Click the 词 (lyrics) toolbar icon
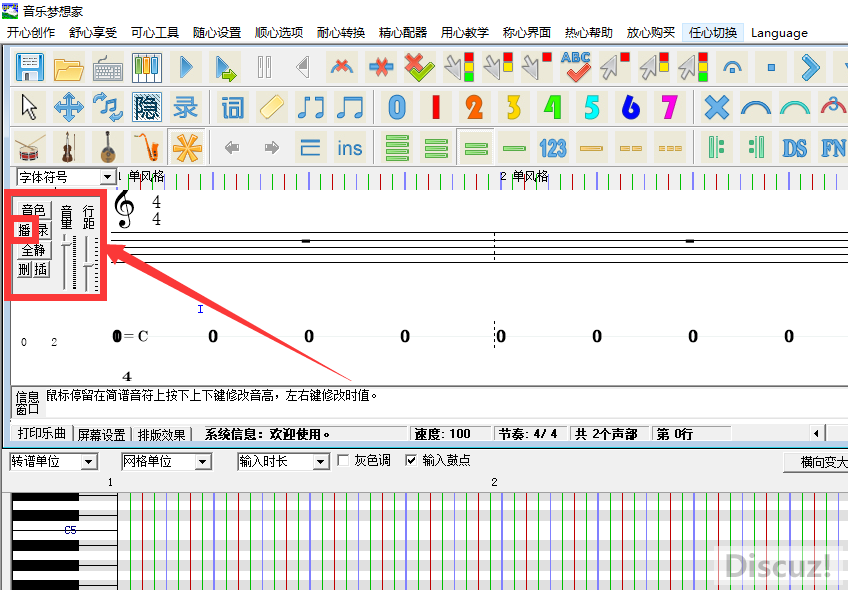The width and height of the screenshot is (848, 590). pyautogui.click(x=233, y=107)
